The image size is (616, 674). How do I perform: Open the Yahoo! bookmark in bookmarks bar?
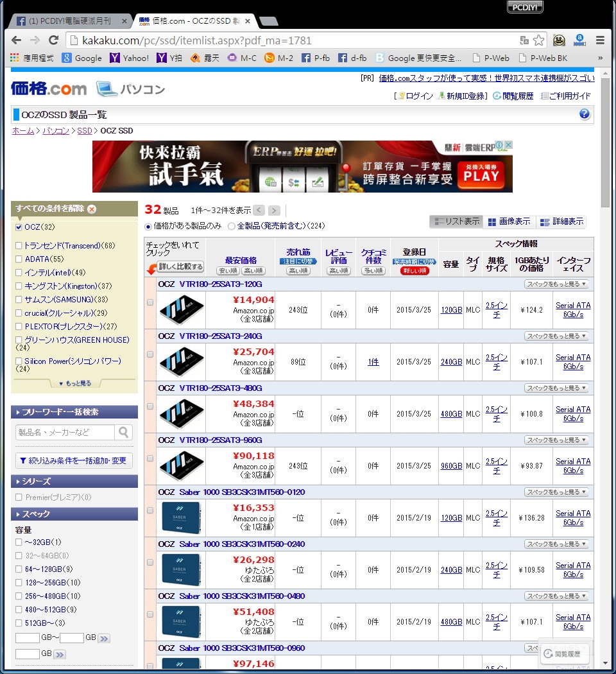click(x=130, y=58)
